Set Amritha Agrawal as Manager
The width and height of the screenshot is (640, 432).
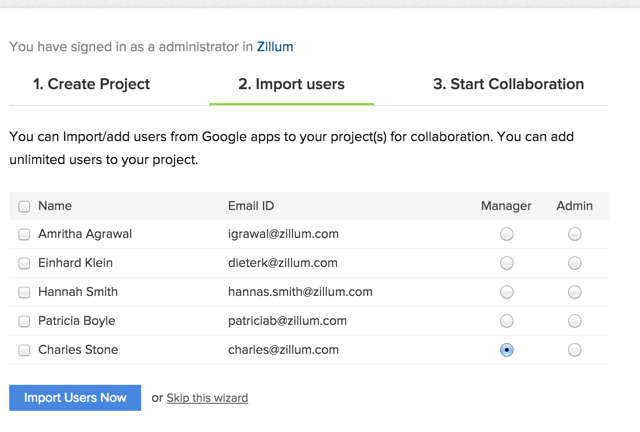pyautogui.click(x=507, y=234)
